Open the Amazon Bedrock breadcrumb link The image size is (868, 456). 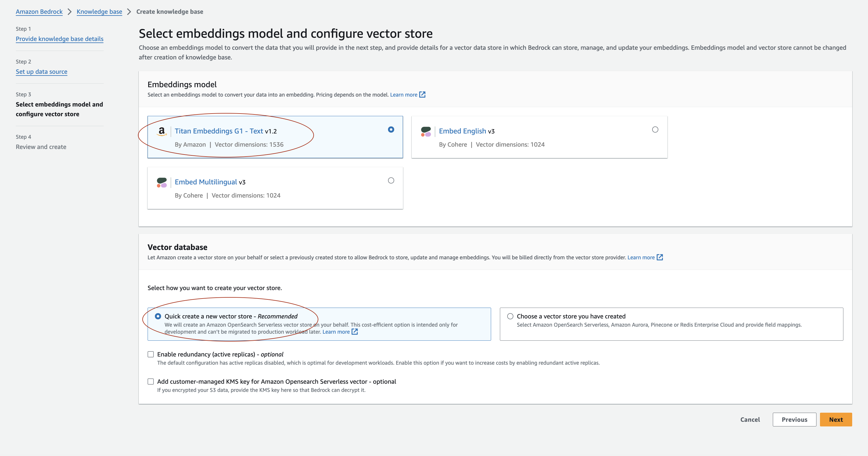tap(39, 11)
